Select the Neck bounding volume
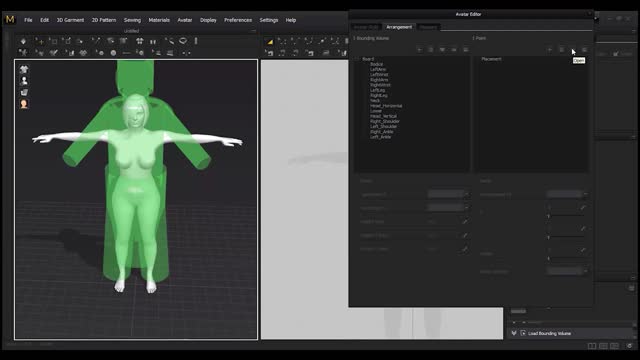Screen dimensions: 640x360 [375, 100]
